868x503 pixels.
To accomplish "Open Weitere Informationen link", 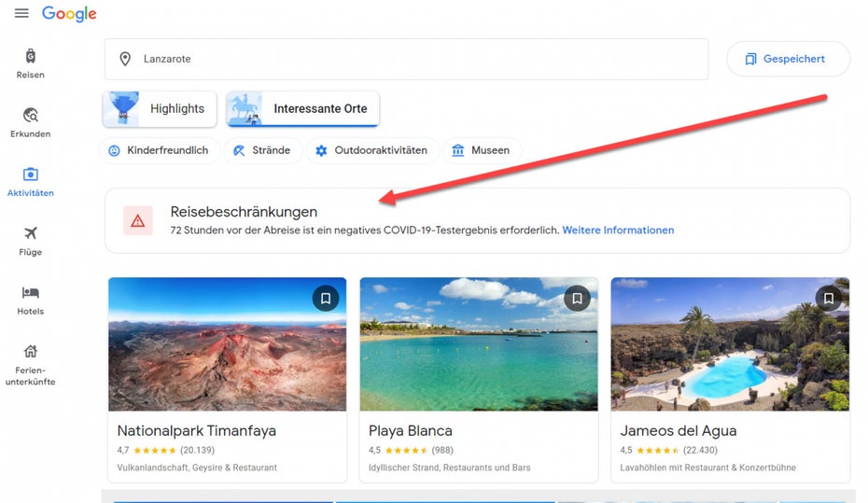I will 618,231.
